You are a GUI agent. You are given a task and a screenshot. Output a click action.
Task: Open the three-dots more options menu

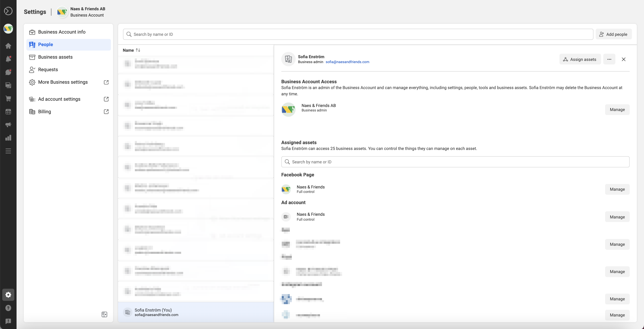click(x=609, y=59)
